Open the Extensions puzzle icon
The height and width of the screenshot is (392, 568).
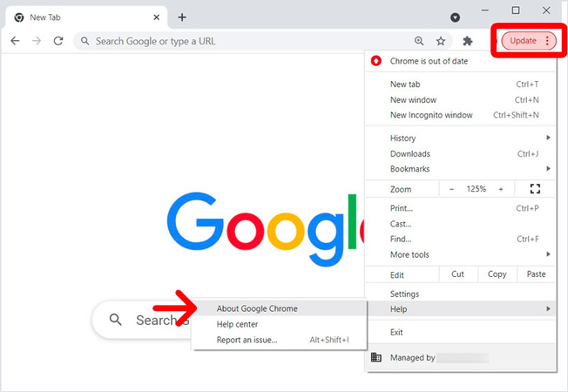click(468, 41)
